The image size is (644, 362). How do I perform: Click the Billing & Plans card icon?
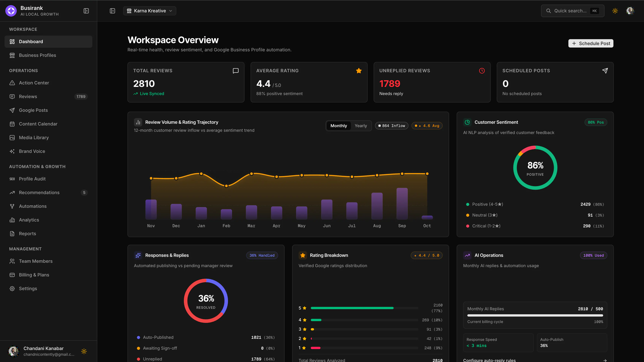(x=12, y=275)
